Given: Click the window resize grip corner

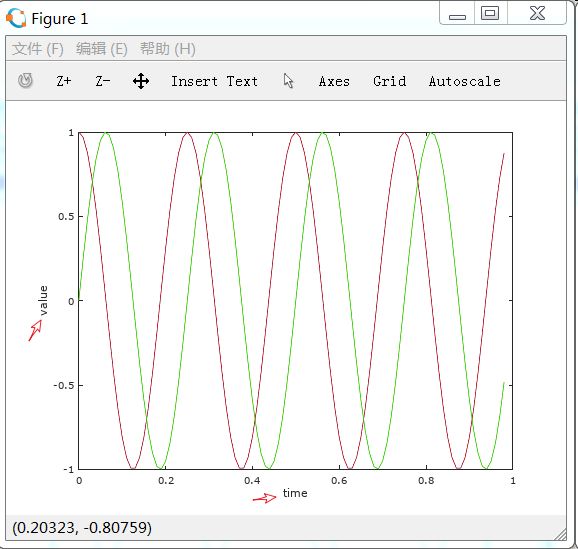Looking at the screenshot, I should point(561,535).
